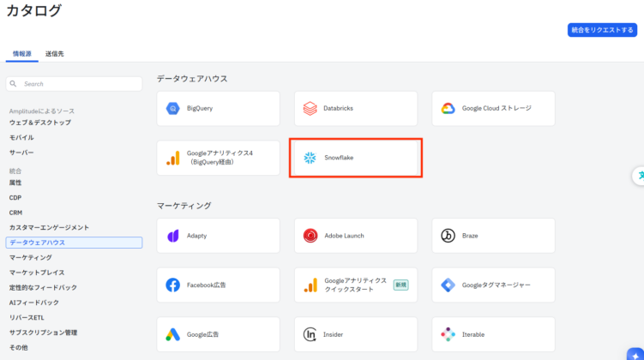Switch to the 送信先 tab

55,54
